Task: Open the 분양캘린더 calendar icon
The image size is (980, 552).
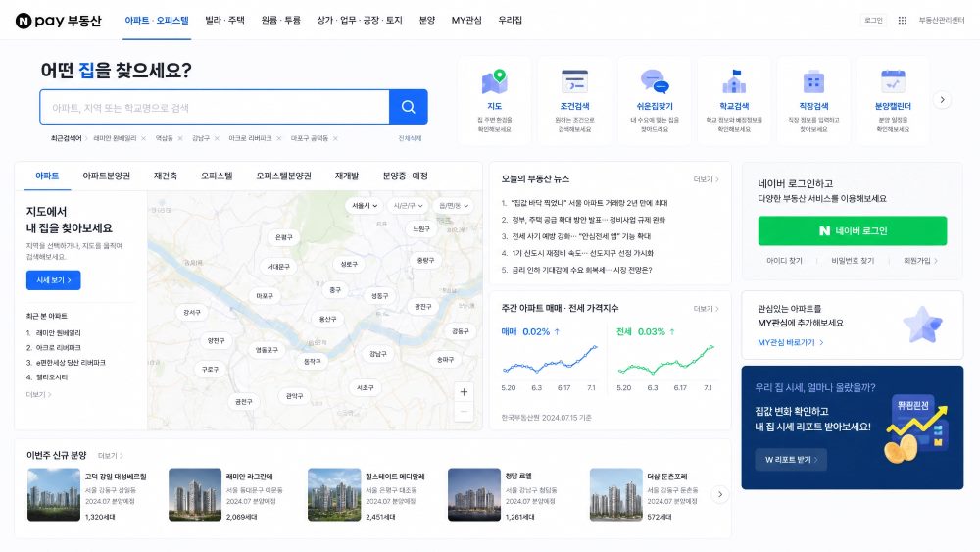Action: (x=893, y=82)
